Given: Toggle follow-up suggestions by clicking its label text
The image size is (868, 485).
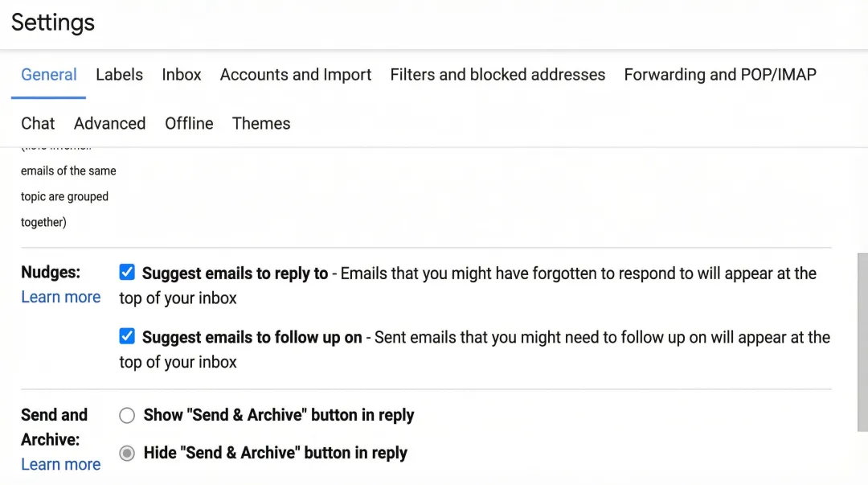Looking at the screenshot, I should 250,337.
